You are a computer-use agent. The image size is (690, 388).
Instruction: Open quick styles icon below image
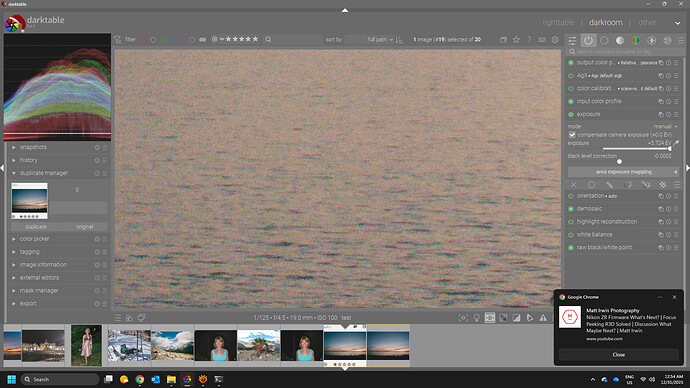pyautogui.click(x=129, y=318)
